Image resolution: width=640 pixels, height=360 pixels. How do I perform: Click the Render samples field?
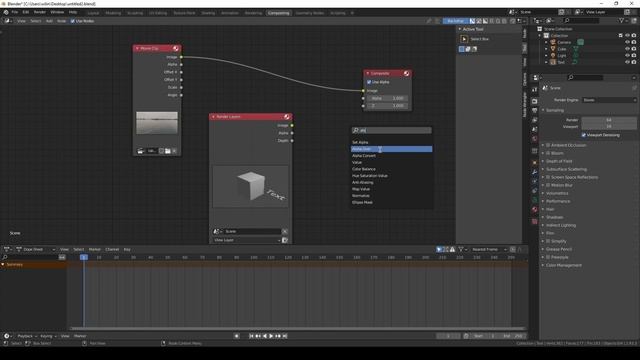click(x=609, y=120)
